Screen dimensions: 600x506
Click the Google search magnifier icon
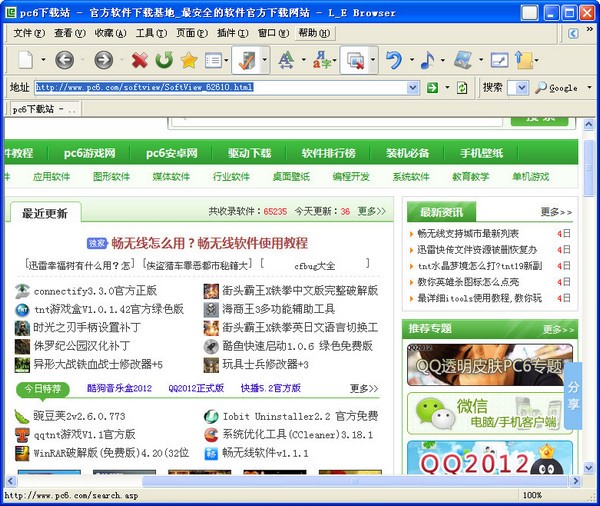click(x=540, y=88)
